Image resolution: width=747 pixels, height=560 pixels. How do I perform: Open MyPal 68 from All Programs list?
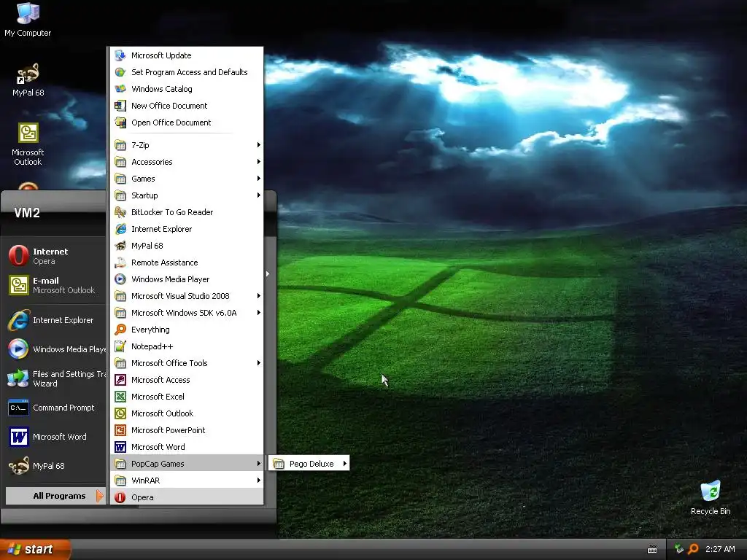187,246
